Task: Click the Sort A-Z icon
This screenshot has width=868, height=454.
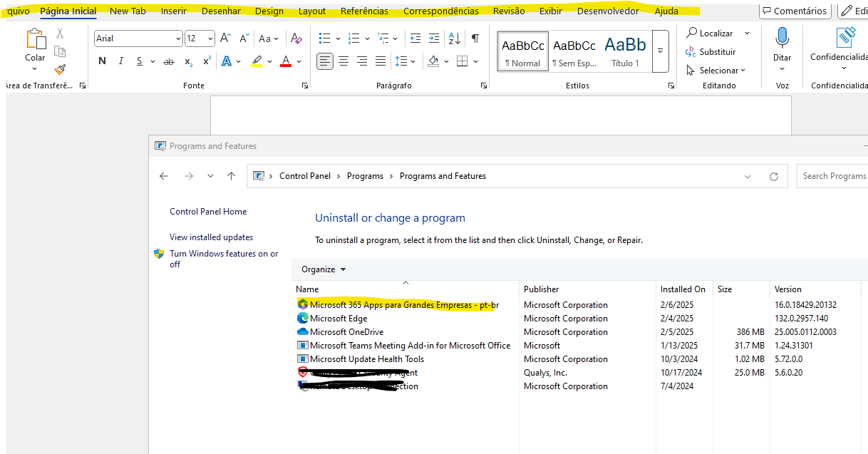Action: coord(455,38)
